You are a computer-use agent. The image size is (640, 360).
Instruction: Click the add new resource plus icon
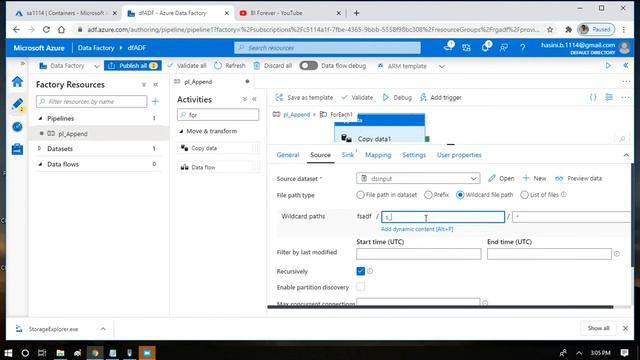click(x=155, y=101)
